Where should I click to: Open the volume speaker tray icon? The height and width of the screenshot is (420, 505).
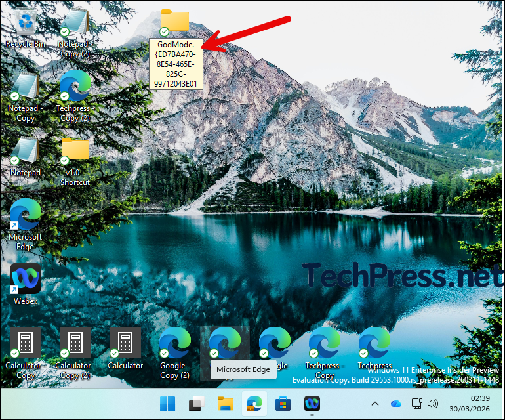tap(433, 404)
